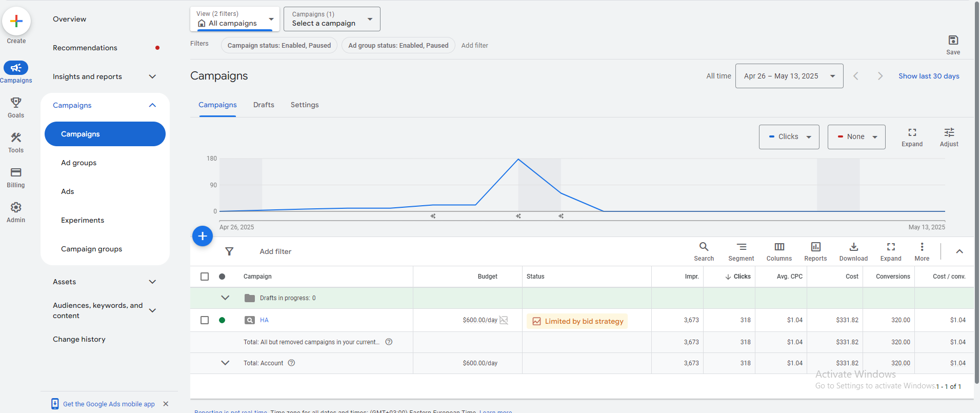Click Ad group status: Enabled, Paused chip

[398, 45]
